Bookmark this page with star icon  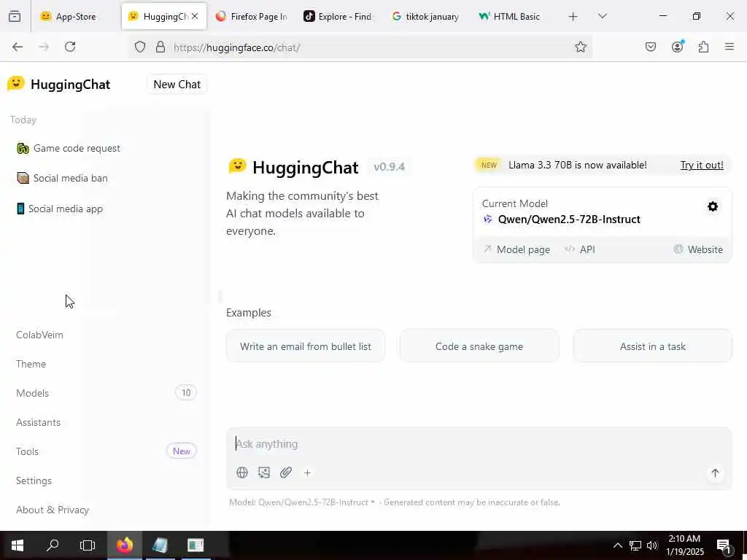click(580, 47)
